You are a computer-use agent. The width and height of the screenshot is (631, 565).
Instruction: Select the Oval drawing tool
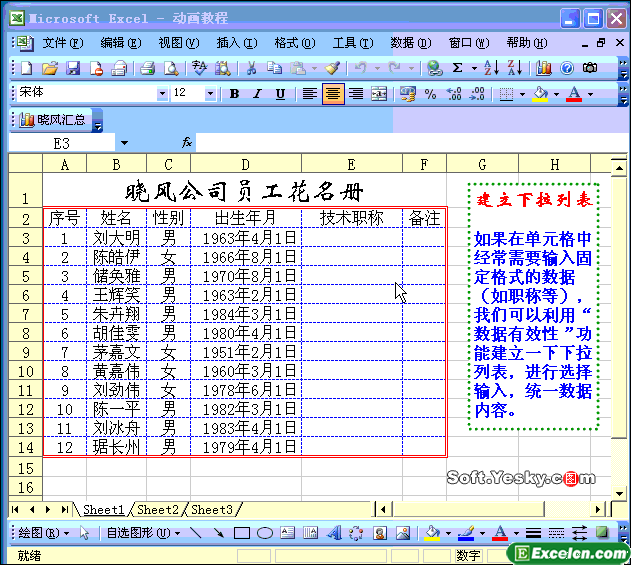pos(265,534)
